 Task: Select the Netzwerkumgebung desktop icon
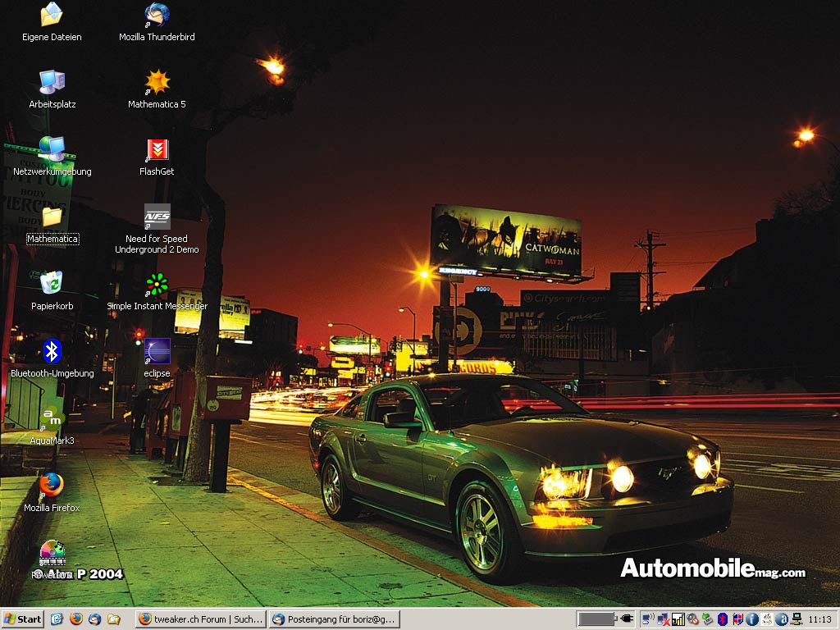[x=52, y=157]
